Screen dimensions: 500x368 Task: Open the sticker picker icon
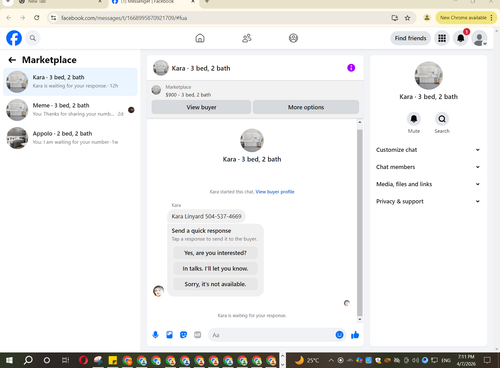183,335
